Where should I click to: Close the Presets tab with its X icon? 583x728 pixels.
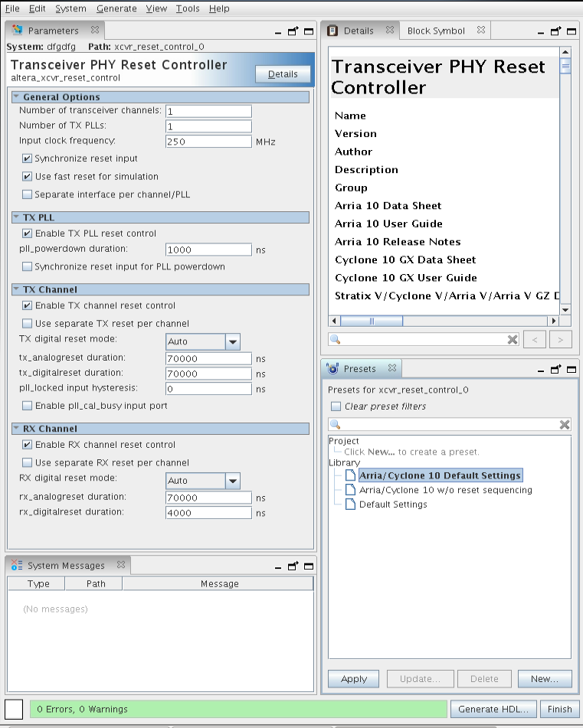coord(392,367)
